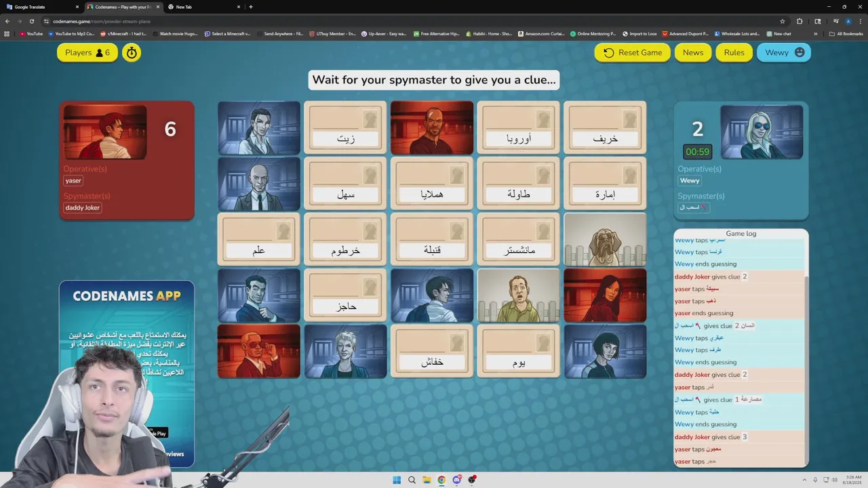The width and height of the screenshot is (868, 488).
Task: Open the Wewy profile menu
Action: 784,52
